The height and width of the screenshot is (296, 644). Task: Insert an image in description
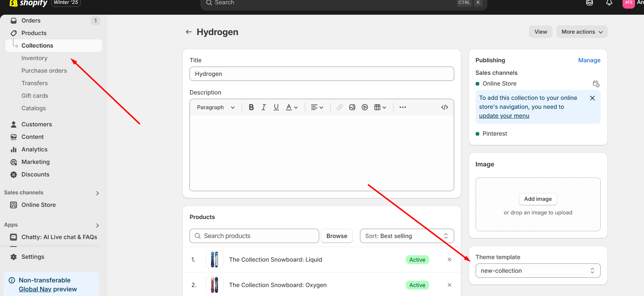click(x=352, y=107)
